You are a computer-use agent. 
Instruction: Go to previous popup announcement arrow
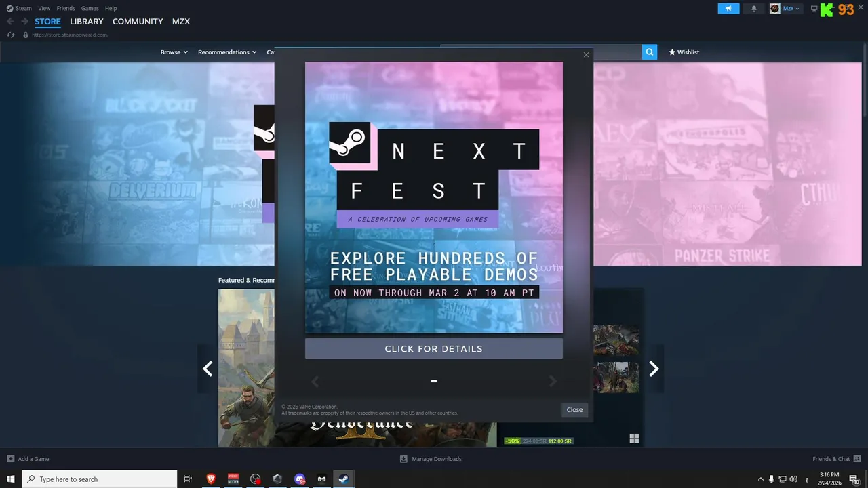pyautogui.click(x=315, y=382)
